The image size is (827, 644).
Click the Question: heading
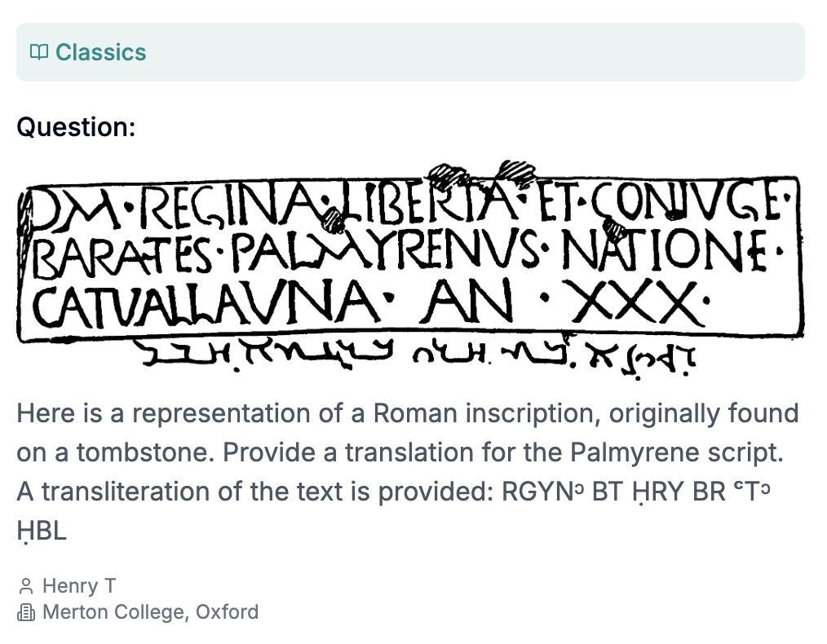76,127
